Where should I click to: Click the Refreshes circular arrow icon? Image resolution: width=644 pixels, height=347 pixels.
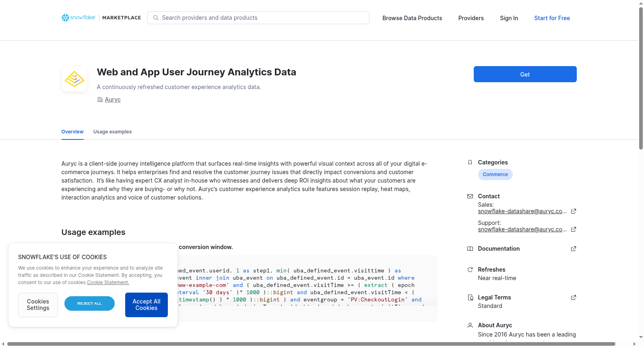pos(470,270)
